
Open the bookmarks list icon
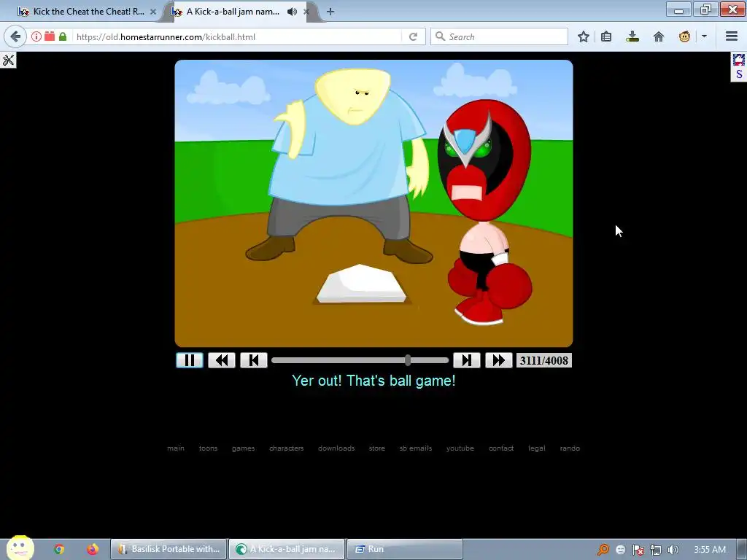(x=606, y=36)
